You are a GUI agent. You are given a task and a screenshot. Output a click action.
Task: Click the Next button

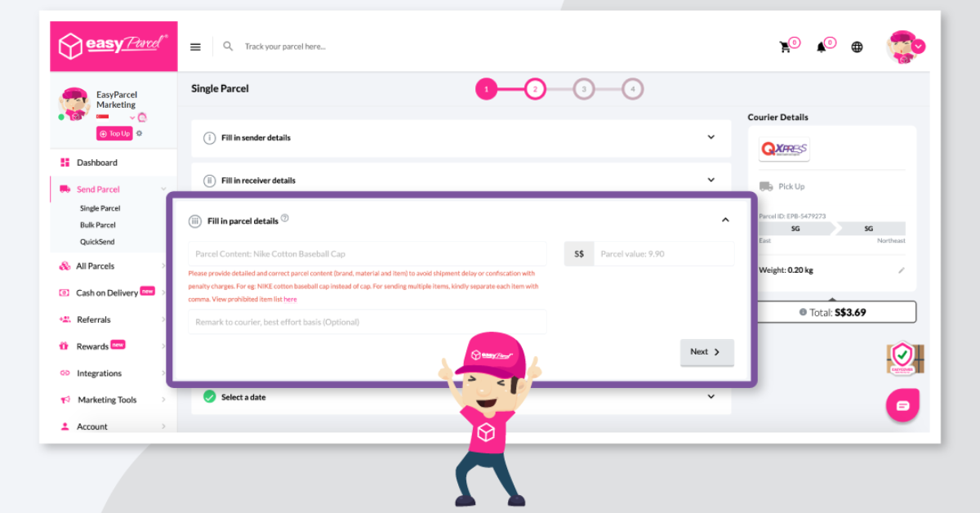coord(706,352)
